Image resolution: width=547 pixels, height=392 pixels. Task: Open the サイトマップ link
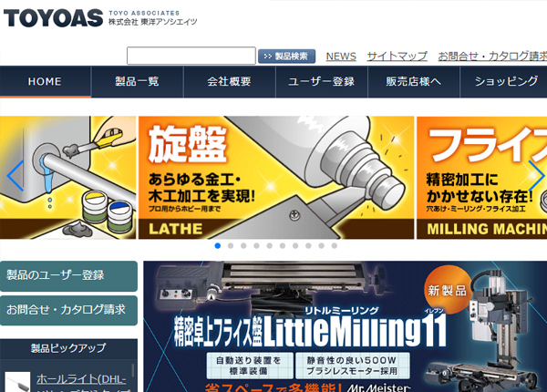coord(397,57)
